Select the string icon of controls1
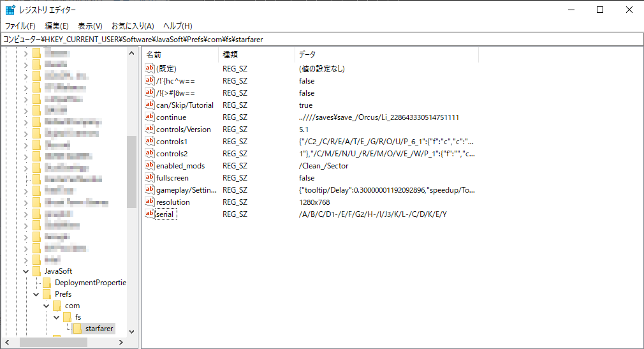The width and height of the screenshot is (644, 349). click(x=149, y=141)
